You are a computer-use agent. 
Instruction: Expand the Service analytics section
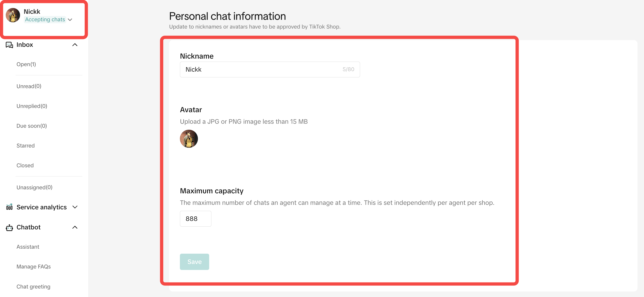(x=75, y=207)
